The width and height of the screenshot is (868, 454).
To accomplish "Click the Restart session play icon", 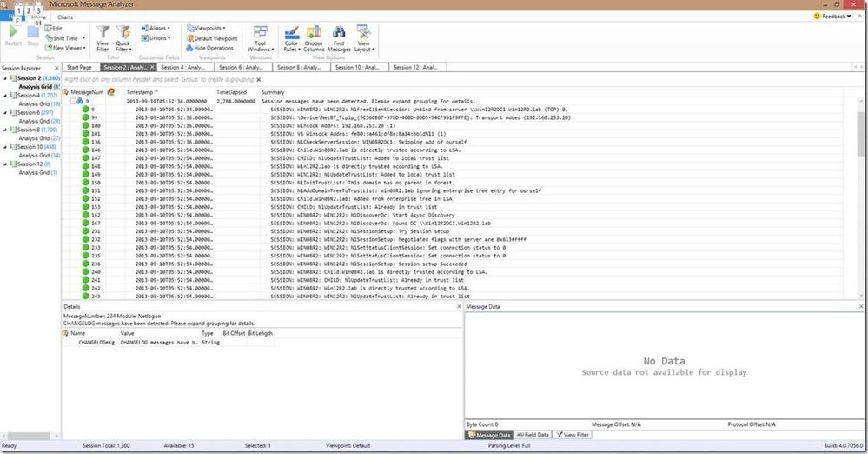I will coord(13,32).
